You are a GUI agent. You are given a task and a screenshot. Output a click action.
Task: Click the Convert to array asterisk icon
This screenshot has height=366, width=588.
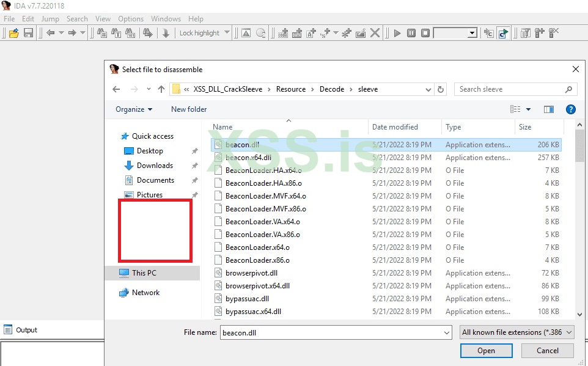click(x=347, y=33)
